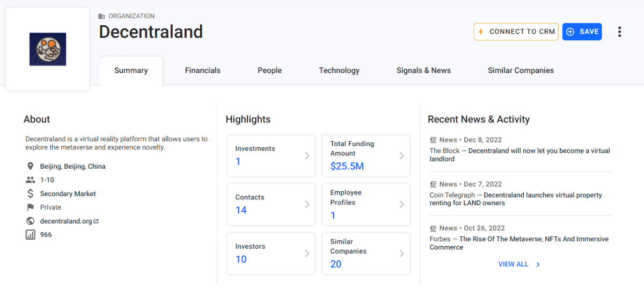Click the external link icon beside decentraland.org
This screenshot has width=644, height=287.
(96, 221)
